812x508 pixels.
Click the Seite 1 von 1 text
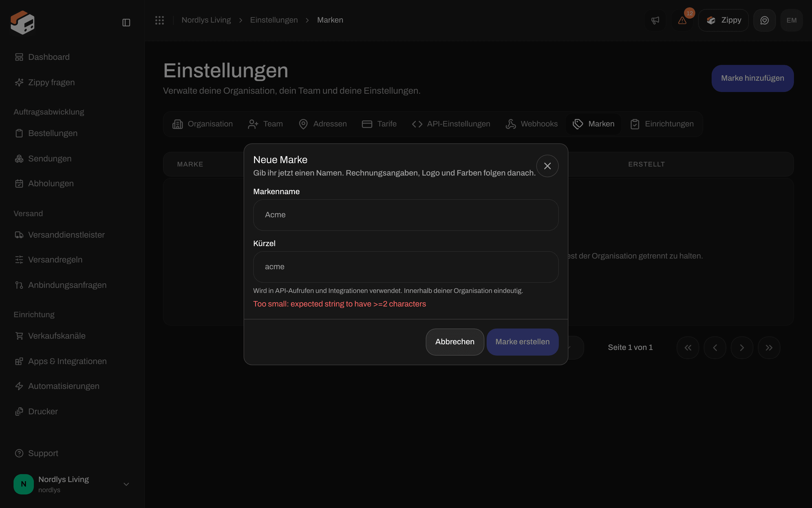coord(630,348)
